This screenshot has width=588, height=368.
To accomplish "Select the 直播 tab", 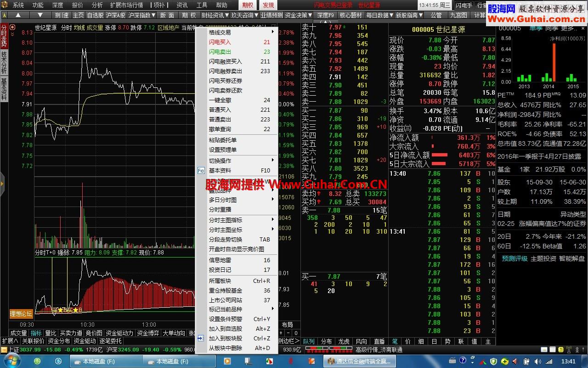I will (379, 341).
